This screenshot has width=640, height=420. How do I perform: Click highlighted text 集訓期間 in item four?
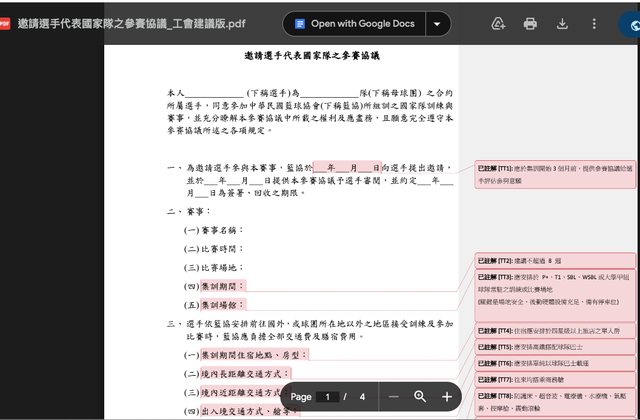(222, 286)
